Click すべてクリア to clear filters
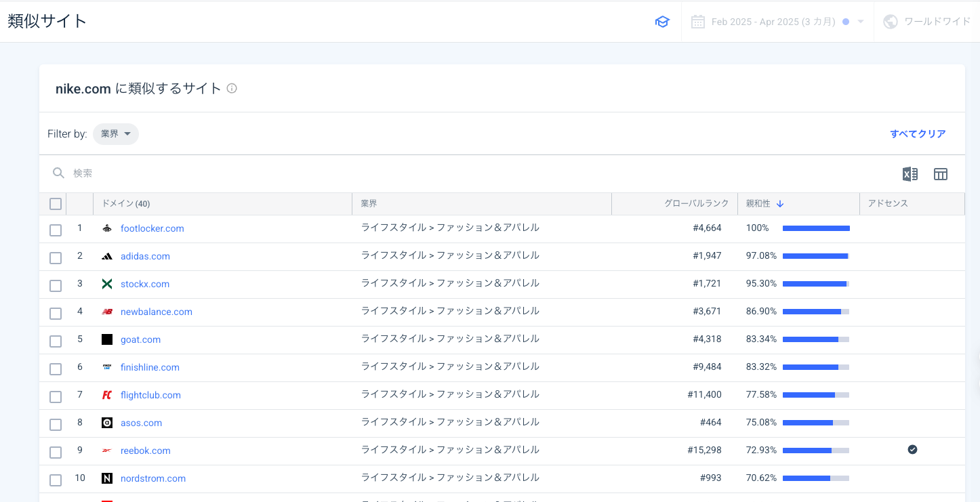Screen dimensions: 980x502 click(918, 134)
